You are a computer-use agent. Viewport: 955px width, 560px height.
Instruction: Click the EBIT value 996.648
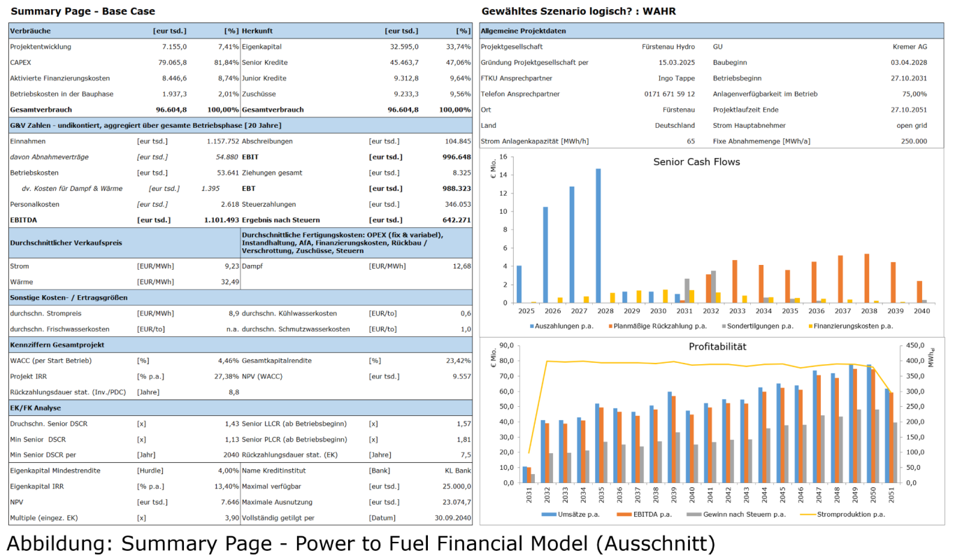457,157
